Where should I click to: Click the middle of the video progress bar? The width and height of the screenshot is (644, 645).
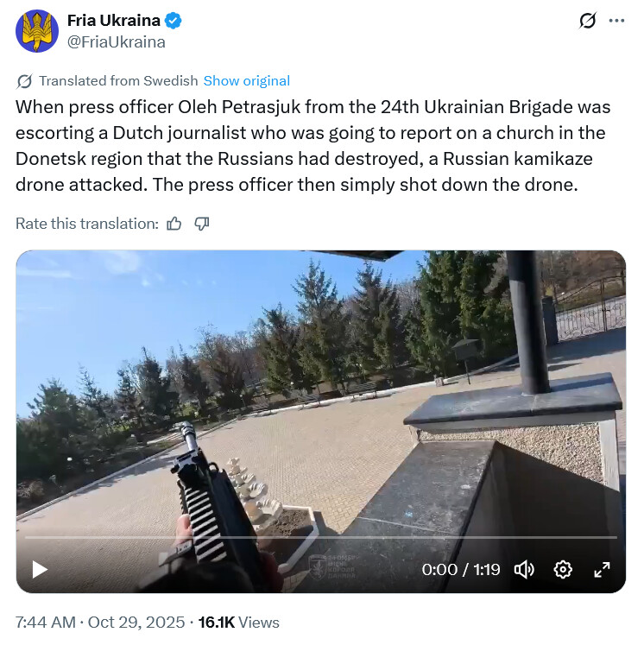321,537
